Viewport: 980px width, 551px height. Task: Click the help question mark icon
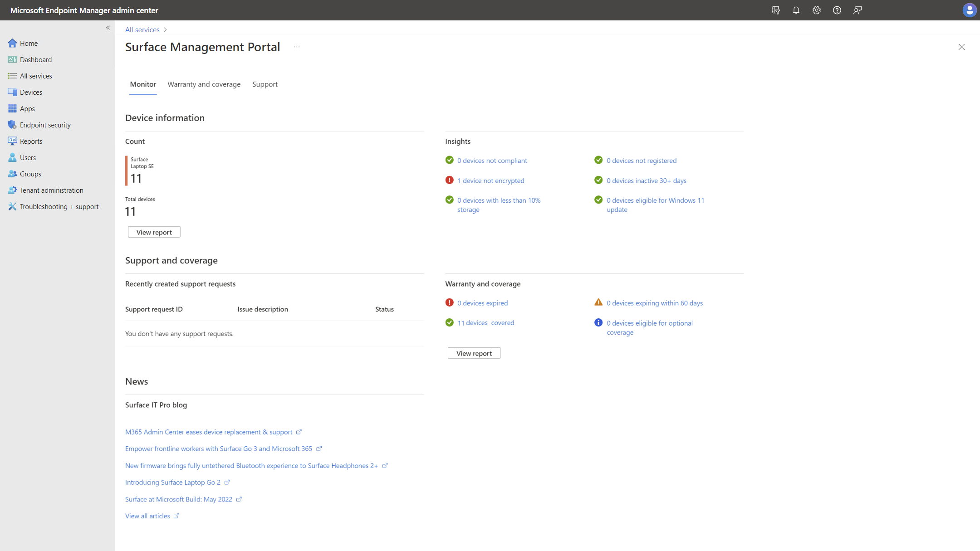[x=837, y=10]
